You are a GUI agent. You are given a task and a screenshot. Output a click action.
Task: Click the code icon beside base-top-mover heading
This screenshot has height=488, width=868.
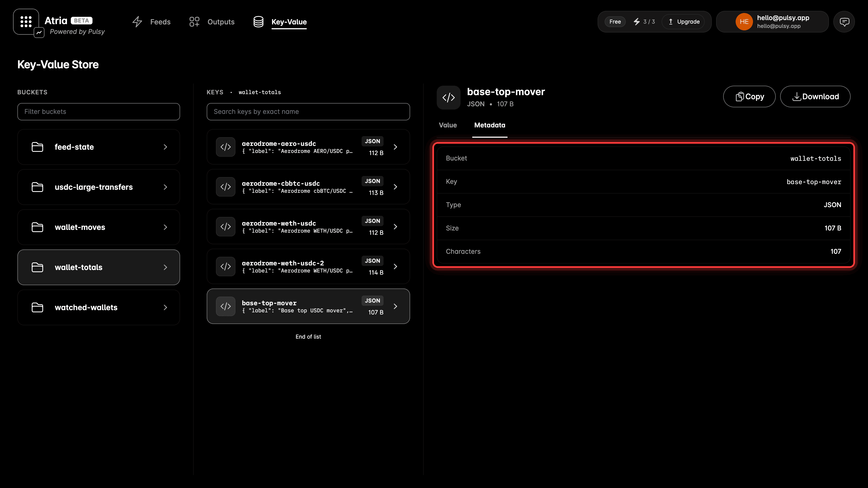pos(448,98)
